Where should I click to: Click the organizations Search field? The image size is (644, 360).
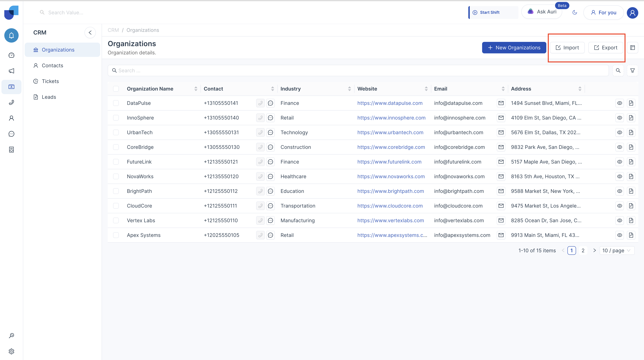coord(358,70)
